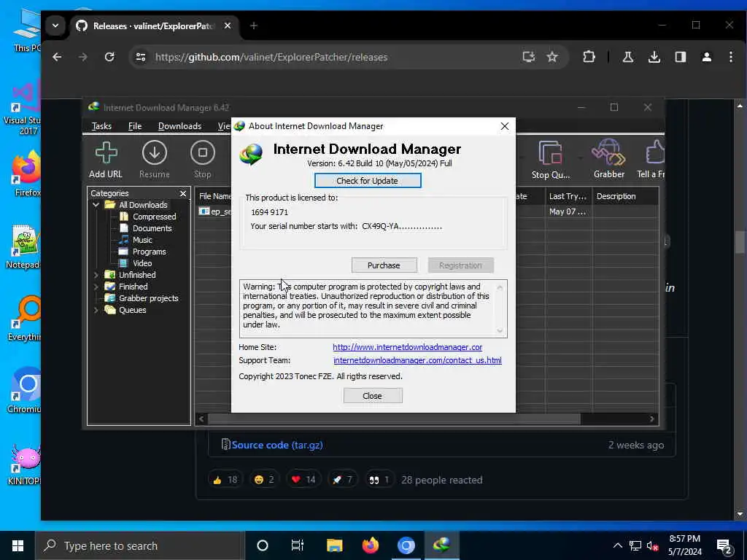Open Source code (tar.gz) link

pos(277,445)
